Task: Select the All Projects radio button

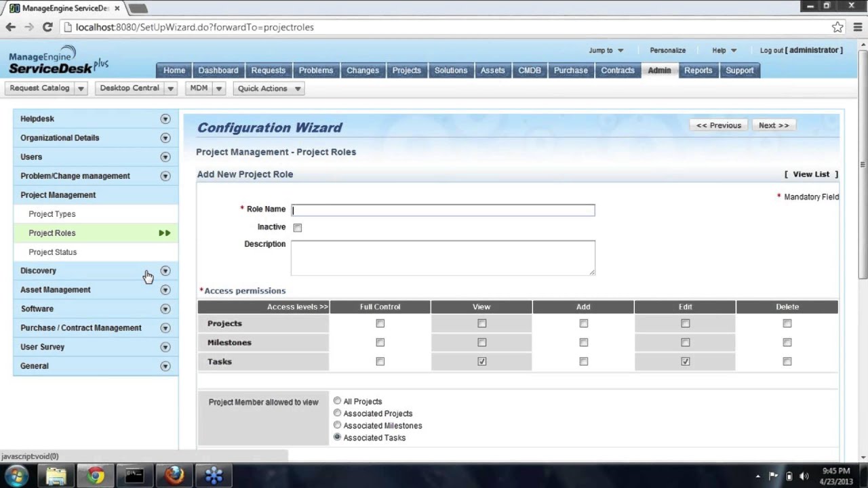Action: tap(337, 401)
